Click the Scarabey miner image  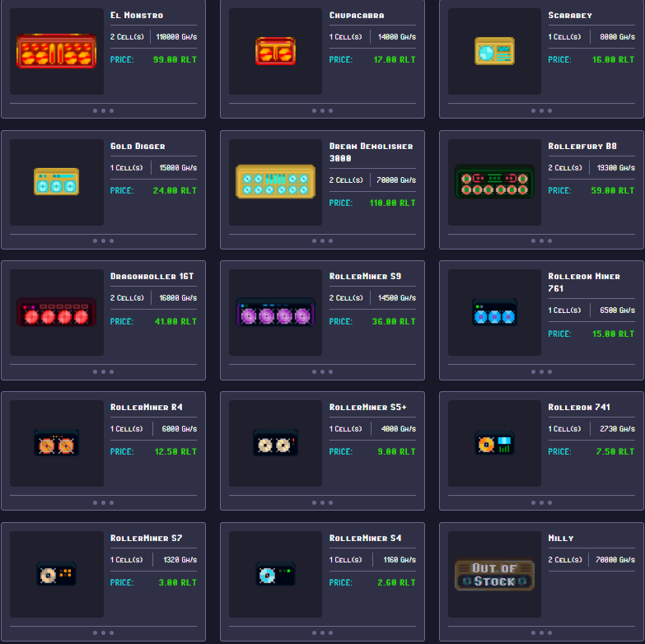click(x=494, y=51)
